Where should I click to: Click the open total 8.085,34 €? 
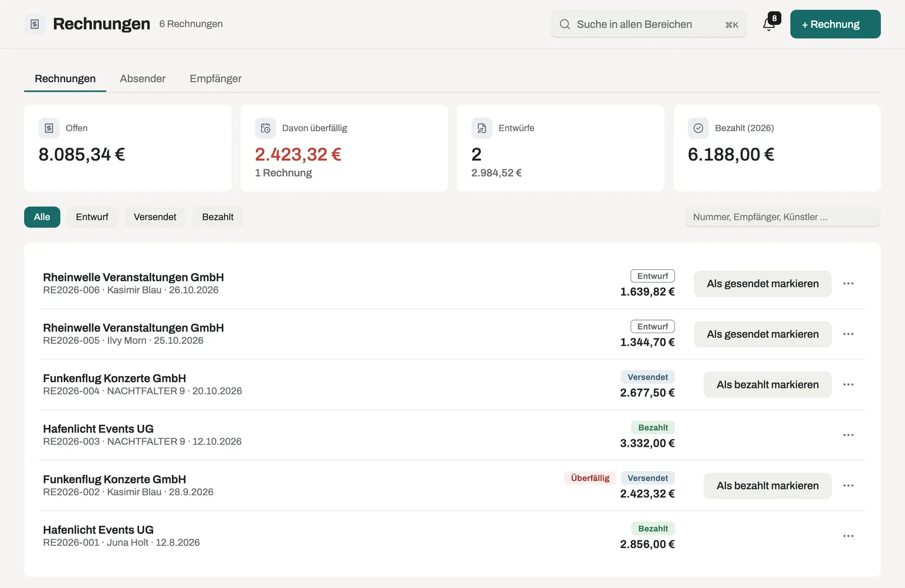click(x=81, y=154)
